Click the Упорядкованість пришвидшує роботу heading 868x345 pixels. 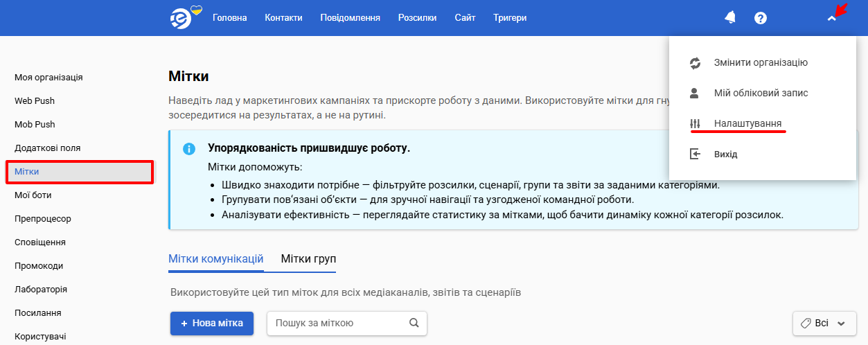[309, 148]
